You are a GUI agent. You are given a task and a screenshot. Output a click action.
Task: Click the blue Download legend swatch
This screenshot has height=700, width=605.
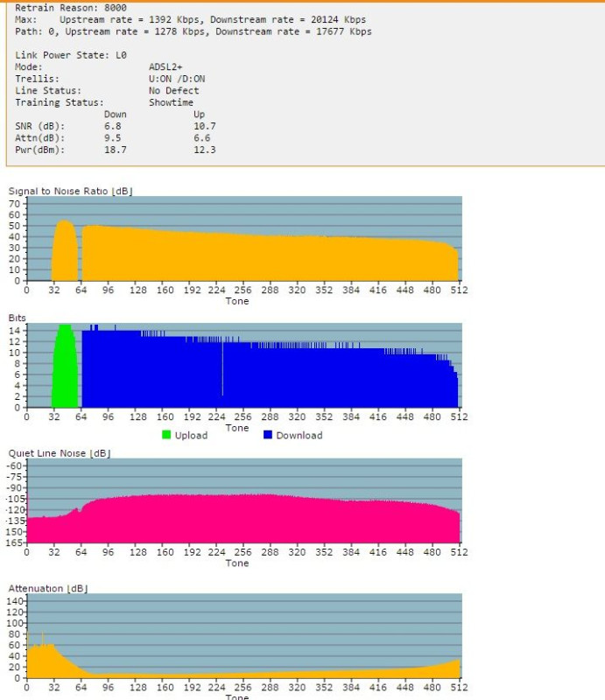point(268,435)
